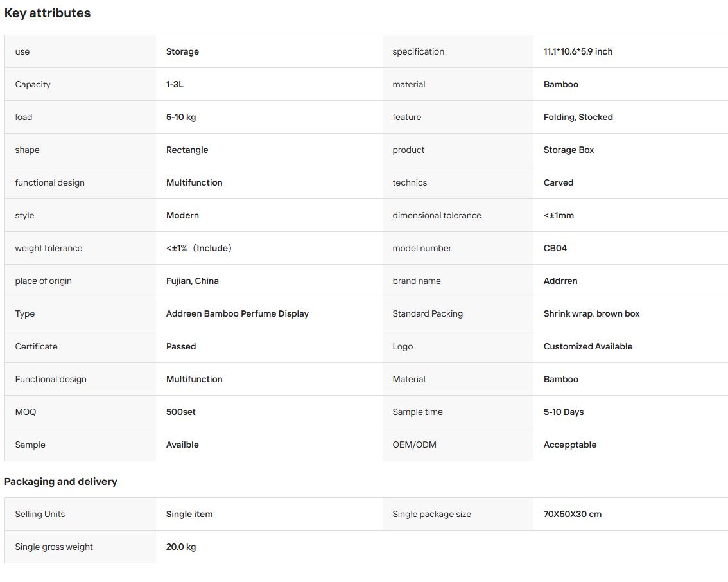Click the 11.1*10.6*5.9 inch specification value
728x582 pixels.
578,51
